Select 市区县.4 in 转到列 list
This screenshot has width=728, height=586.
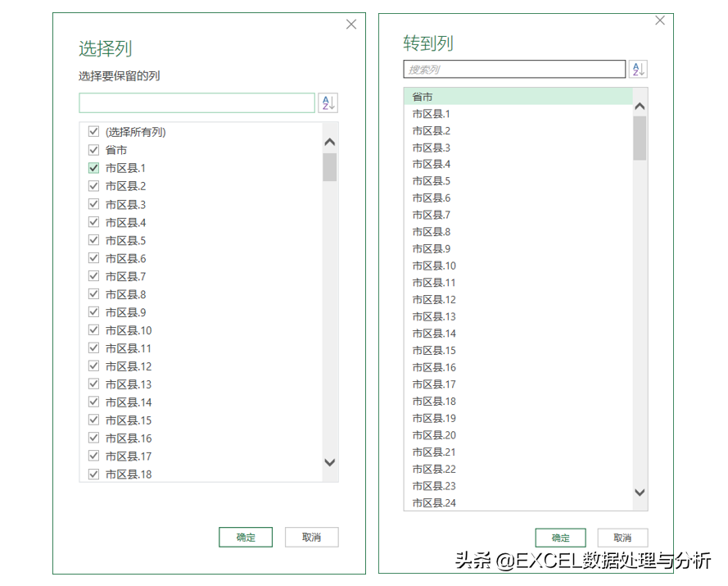tap(518, 164)
